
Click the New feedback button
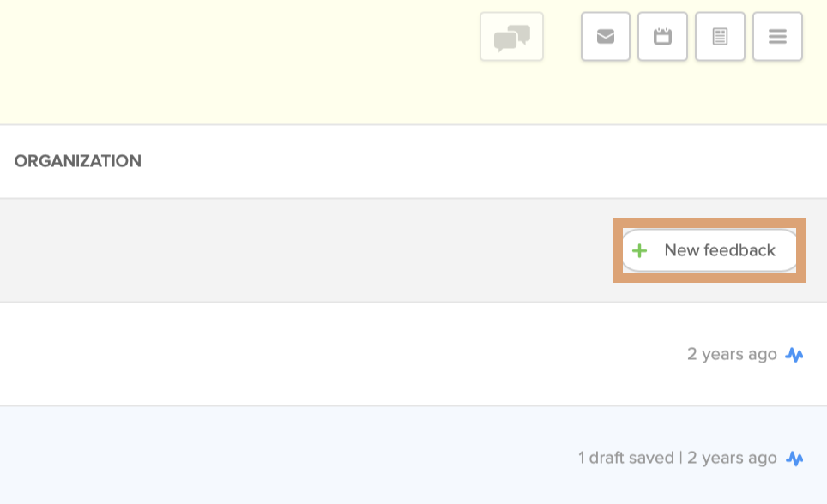point(709,250)
